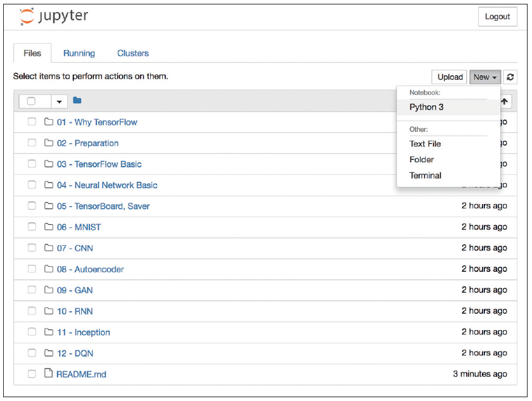This screenshot has width=532, height=401.
Task: Click the folder icon beside 03 - TensorFlow Basic
Action: (x=49, y=163)
